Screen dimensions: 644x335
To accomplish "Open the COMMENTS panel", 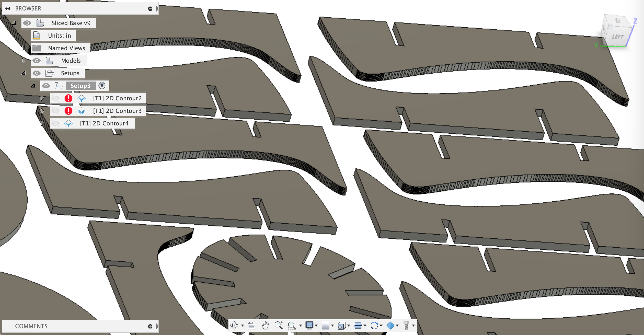I will click(31, 326).
